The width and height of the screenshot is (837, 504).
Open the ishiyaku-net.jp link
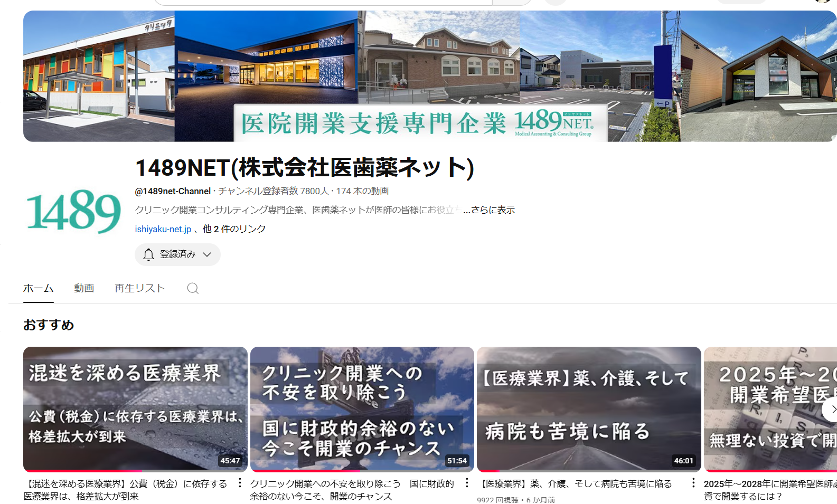(x=163, y=229)
